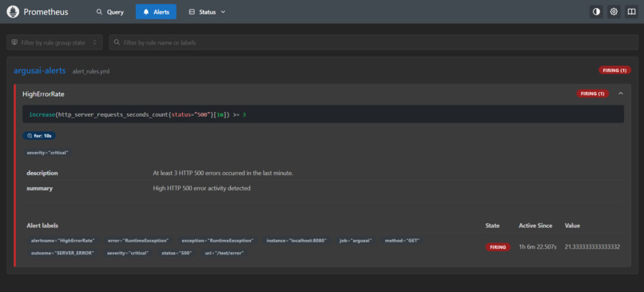Click the error="RuntimeException" label
644x292 pixels.
click(138, 241)
